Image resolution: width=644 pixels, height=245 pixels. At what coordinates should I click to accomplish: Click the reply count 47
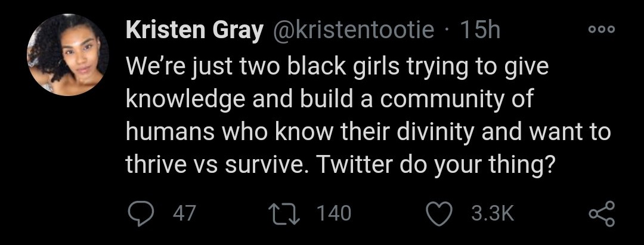[184, 213]
